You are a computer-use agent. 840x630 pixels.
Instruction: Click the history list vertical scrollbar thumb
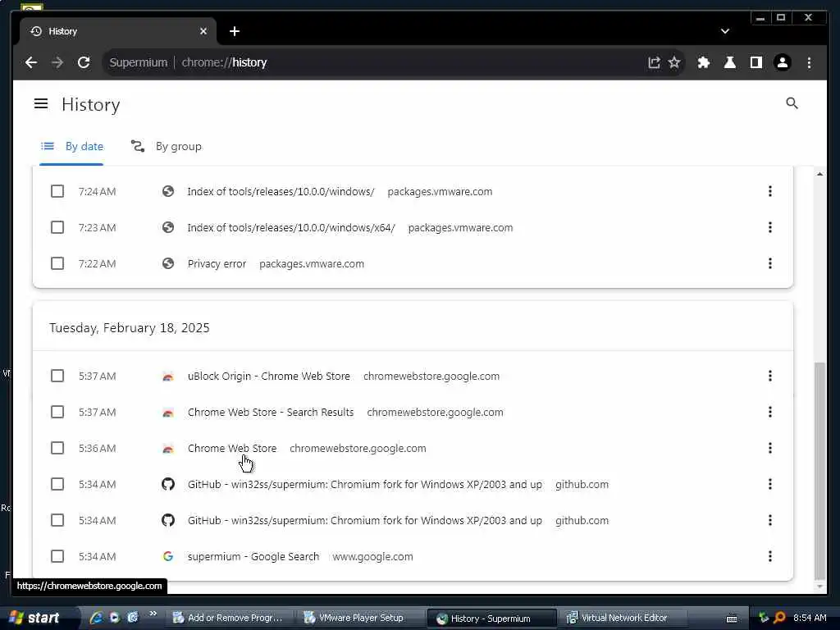tap(819, 470)
